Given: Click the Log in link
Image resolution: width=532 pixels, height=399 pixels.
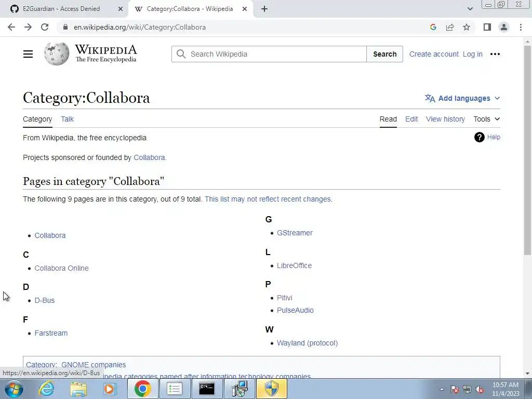Looking at the screenshot, I should 473,54.
